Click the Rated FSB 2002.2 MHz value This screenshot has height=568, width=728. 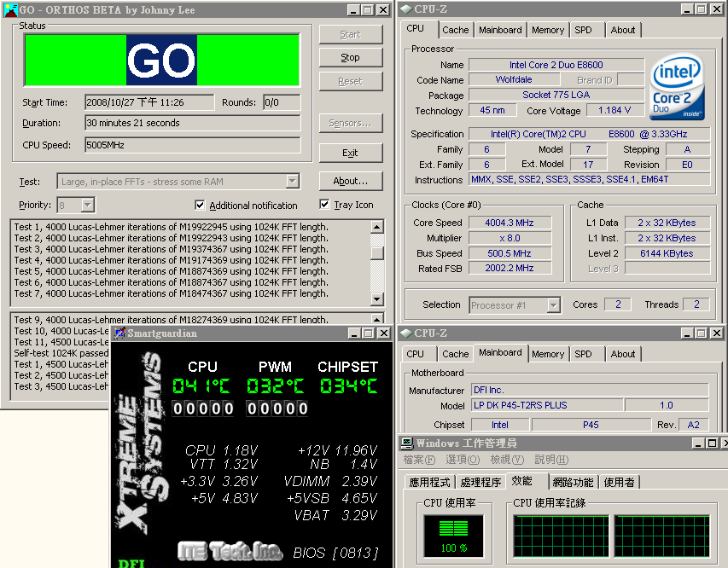pos(510,268)
